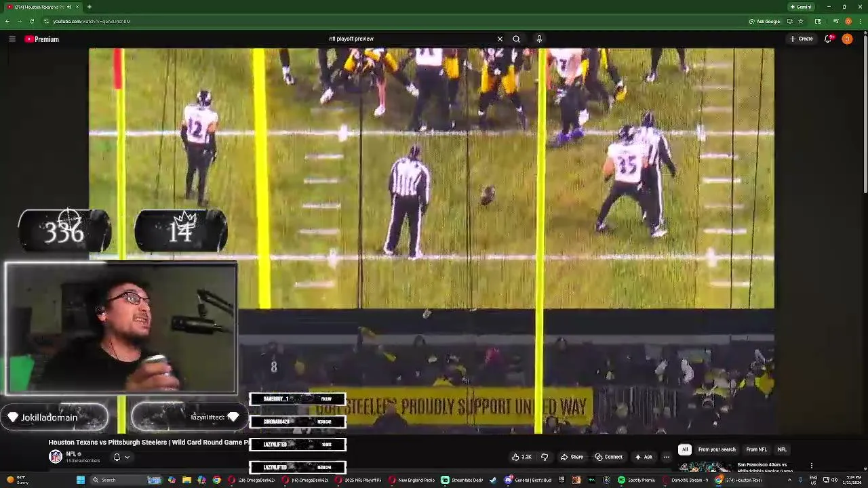Open Gemini in Chrome

(801, 7)
